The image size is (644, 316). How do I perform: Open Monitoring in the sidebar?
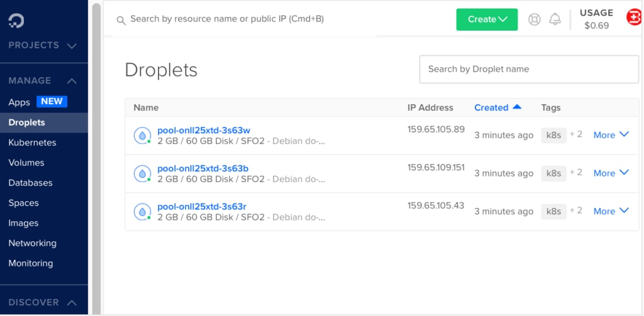[x=31, y=263]
